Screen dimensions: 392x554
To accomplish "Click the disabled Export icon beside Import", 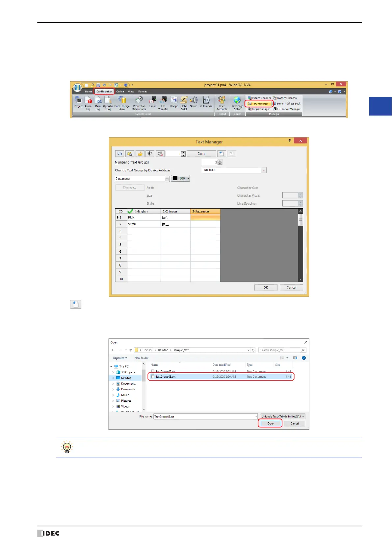I will [232, 154].
